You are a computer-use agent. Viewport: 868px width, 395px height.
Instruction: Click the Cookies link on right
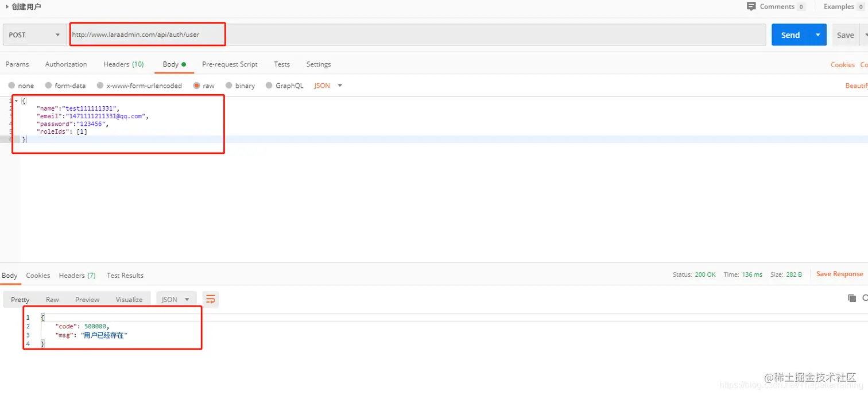click(843, 65)
